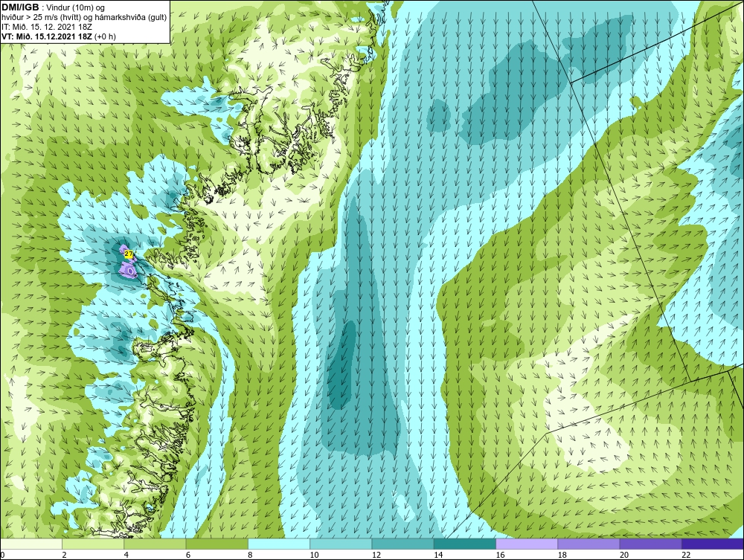Select the 10–12 m/s light teal swatch
Image resolution: width=744 pixels, height=560 pixels.
pos(341,544)
